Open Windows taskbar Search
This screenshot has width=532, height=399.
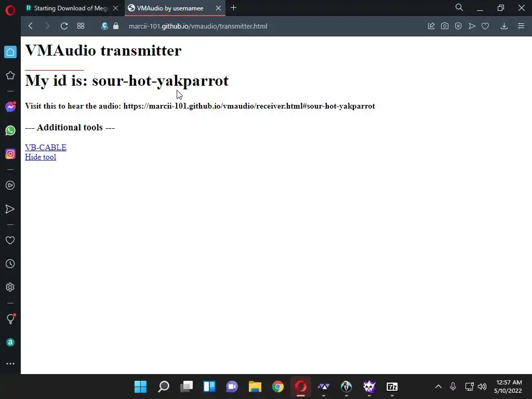[164, 387]
